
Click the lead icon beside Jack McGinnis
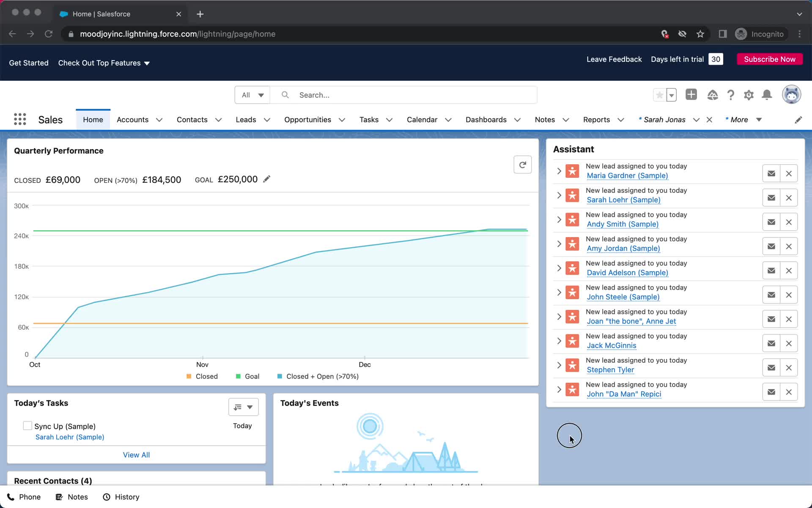pos(572,341)
